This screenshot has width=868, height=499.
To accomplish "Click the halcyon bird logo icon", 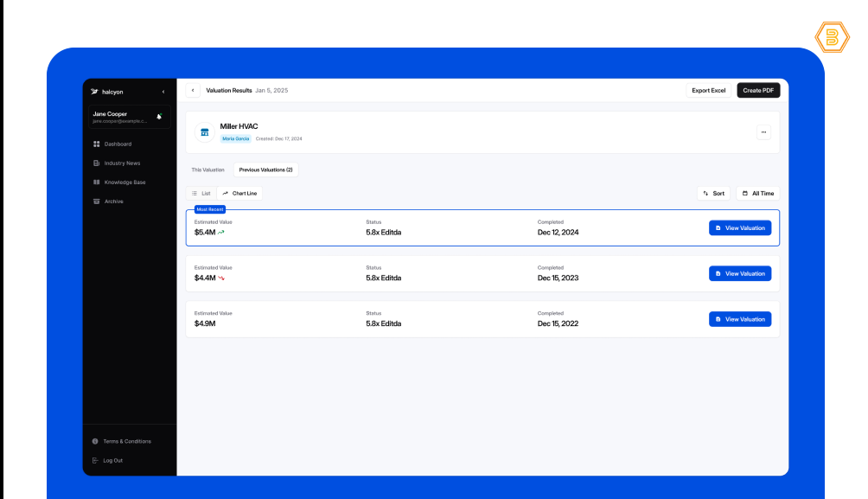I will (x=94, y=91).
